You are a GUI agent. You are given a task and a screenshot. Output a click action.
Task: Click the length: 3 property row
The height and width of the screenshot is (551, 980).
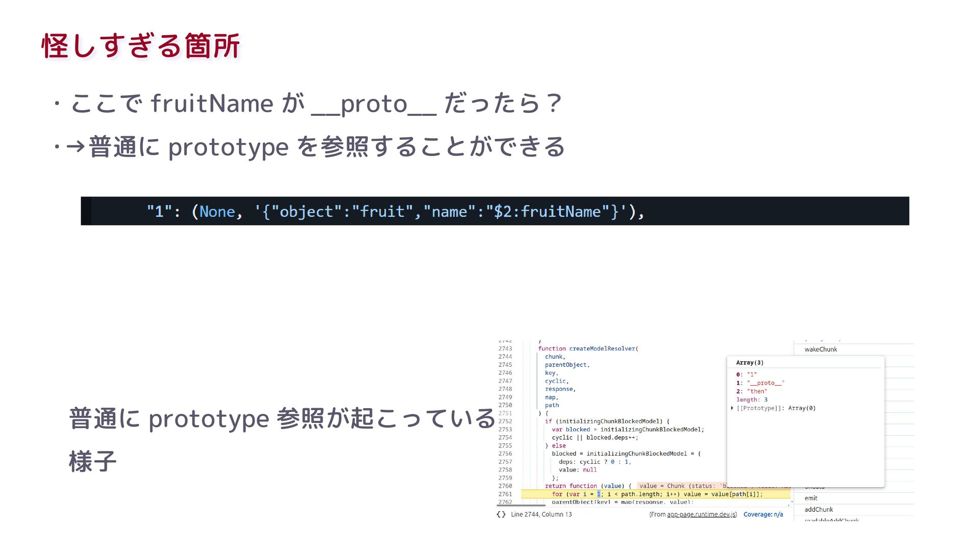751,399
